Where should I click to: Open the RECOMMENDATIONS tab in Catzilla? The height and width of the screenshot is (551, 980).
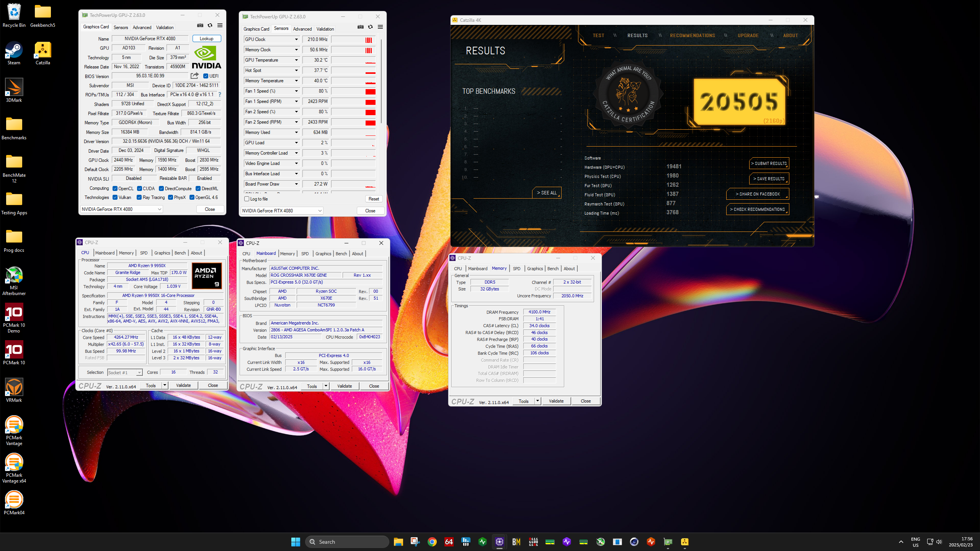[x=692, y=36]
